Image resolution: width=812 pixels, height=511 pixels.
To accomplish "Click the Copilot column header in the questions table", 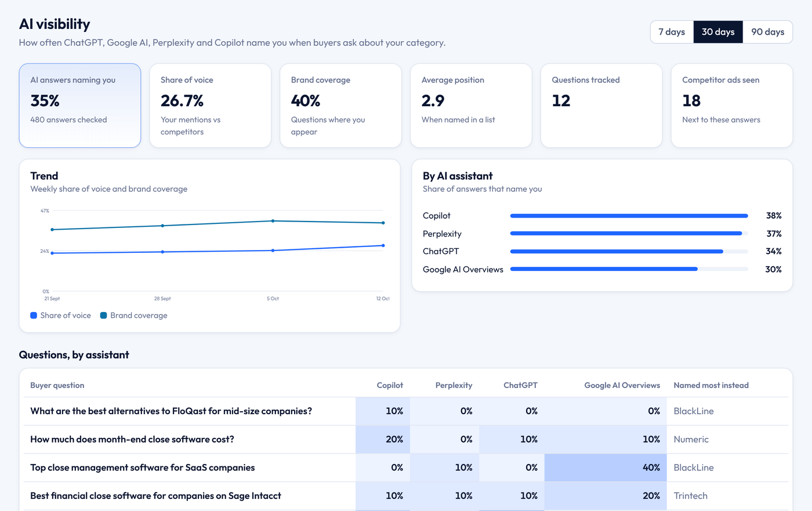I will [390, 385].
